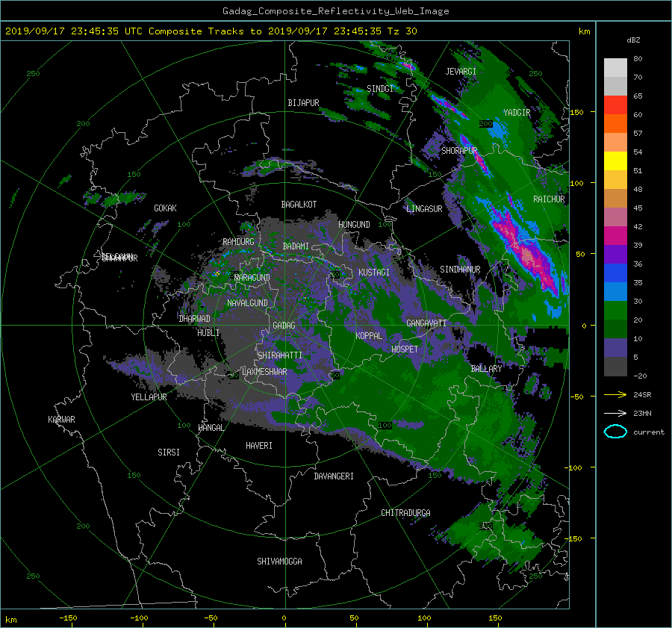
Task: Click the HOSPET city label
Action: point(405,349)
